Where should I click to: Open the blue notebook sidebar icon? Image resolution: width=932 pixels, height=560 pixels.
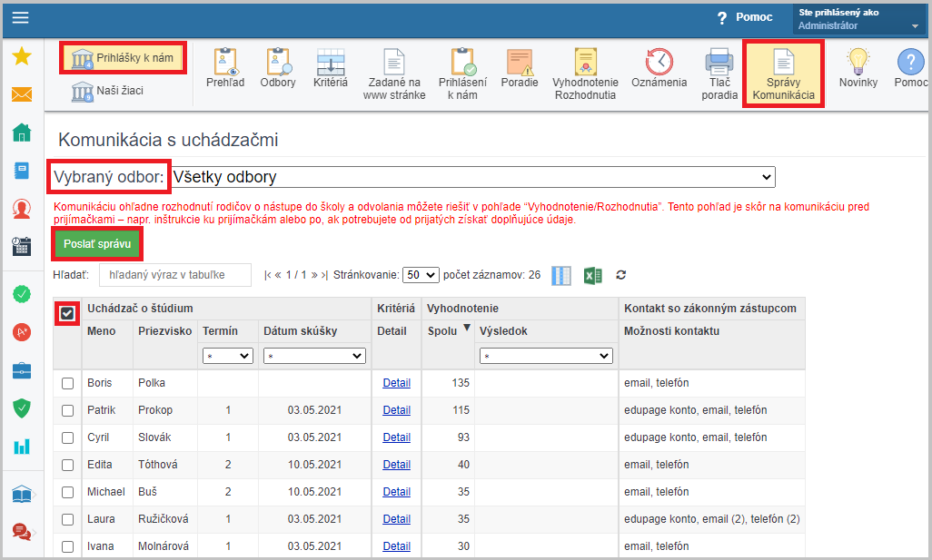pyautogui.click(x=22, y=171)
